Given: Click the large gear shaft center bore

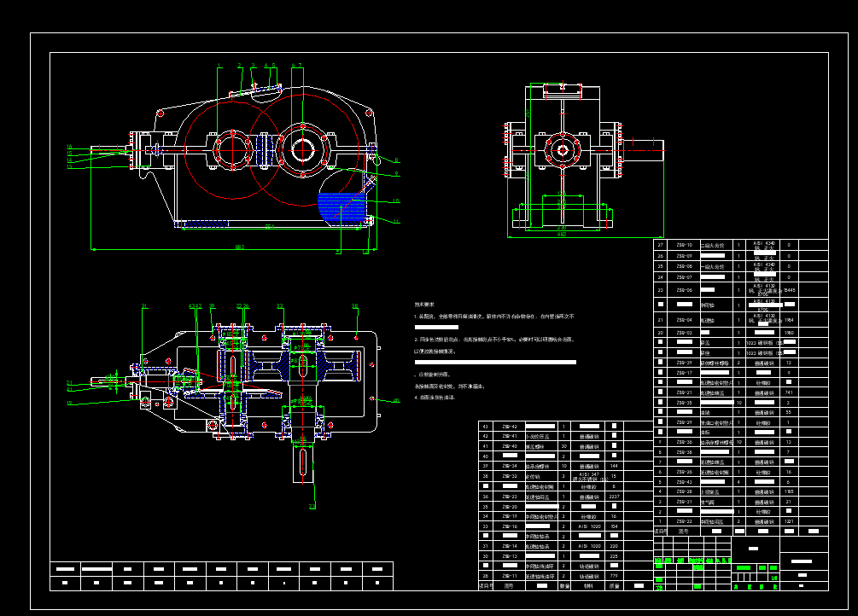Looking at the screenshot, I should [x=302, y=150].
